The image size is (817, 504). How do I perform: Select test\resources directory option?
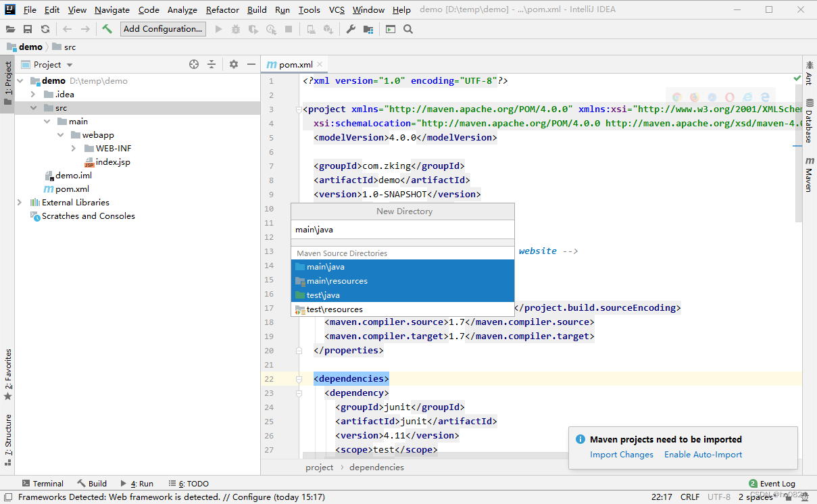pyautogui.click(x=403, y=309)
